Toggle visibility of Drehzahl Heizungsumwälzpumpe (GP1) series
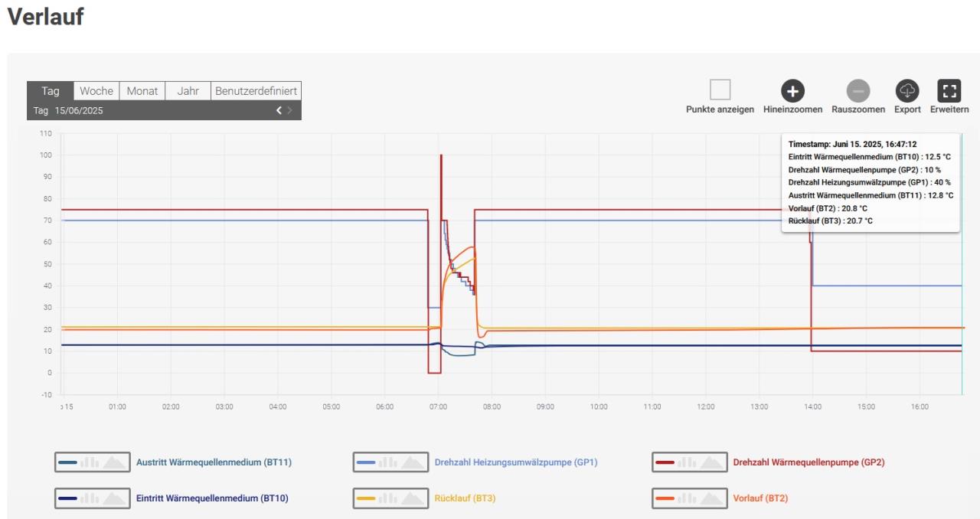The height and width of the screenshot is (519, 980). click(515, 462)
